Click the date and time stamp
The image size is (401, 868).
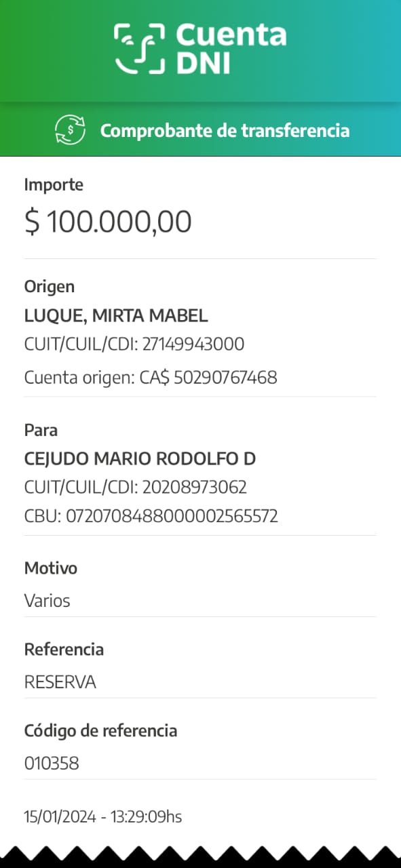(x=103, y=817)
